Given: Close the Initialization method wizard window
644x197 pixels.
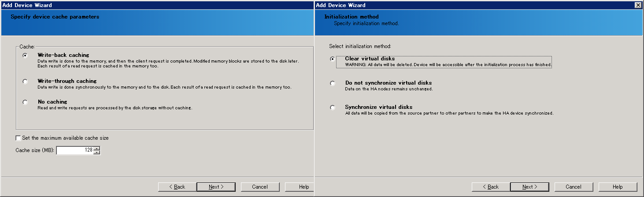Looking at the screenshot, I should click(x=638, y=5).
